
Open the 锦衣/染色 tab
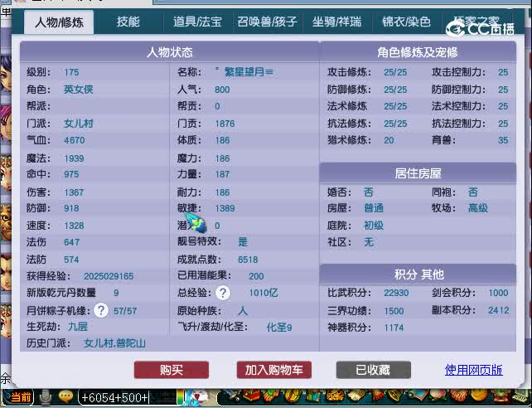point(407,22)
